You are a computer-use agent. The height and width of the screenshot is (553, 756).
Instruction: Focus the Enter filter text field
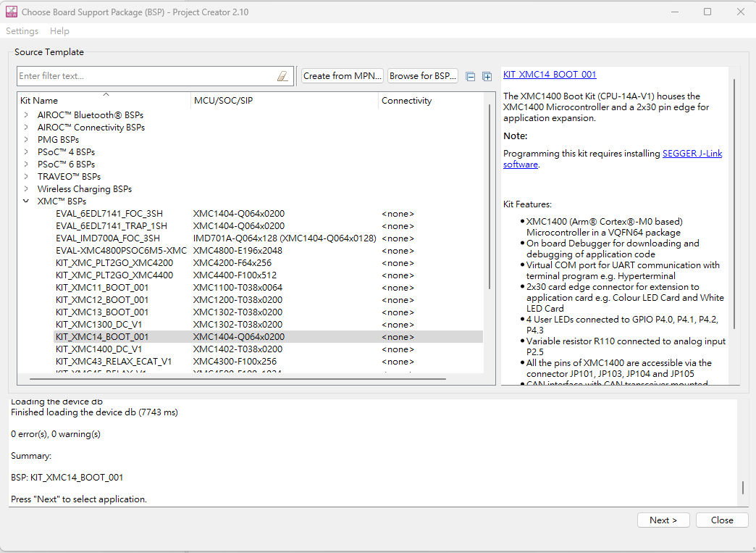coord(145,76)
